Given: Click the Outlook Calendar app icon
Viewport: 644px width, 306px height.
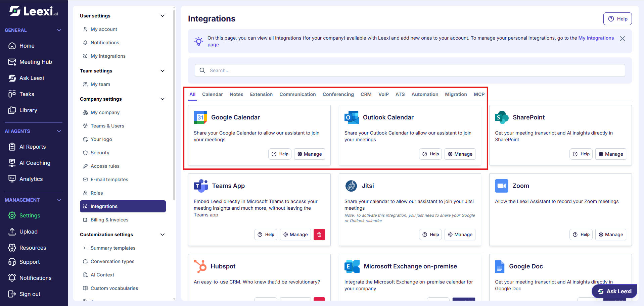Looking at the screenshot, I should pos(352,117).
